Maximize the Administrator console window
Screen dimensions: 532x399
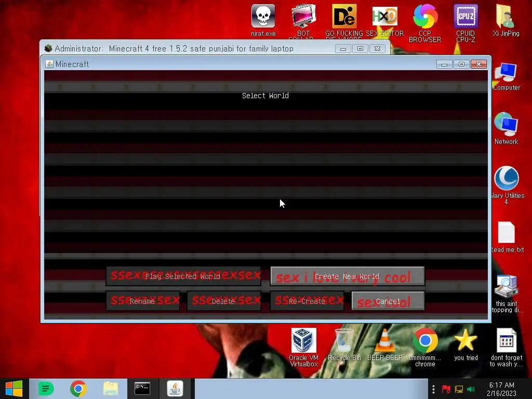(361, 49)
